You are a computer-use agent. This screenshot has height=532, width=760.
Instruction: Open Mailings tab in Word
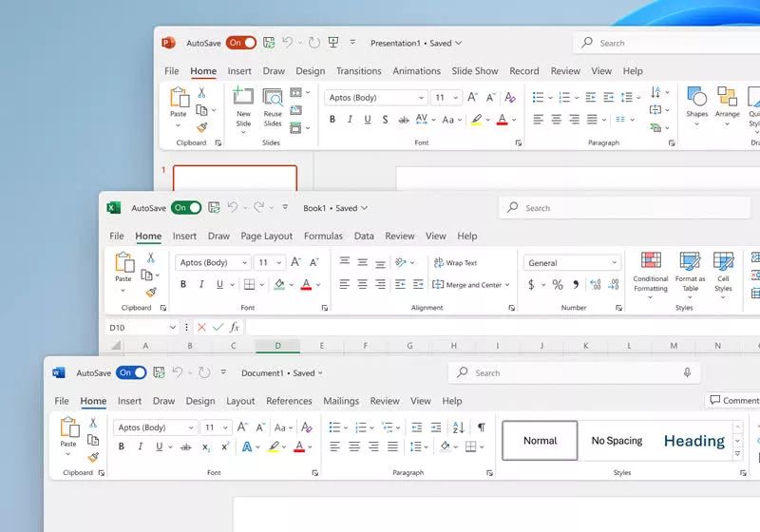click(x=341, y=401)
